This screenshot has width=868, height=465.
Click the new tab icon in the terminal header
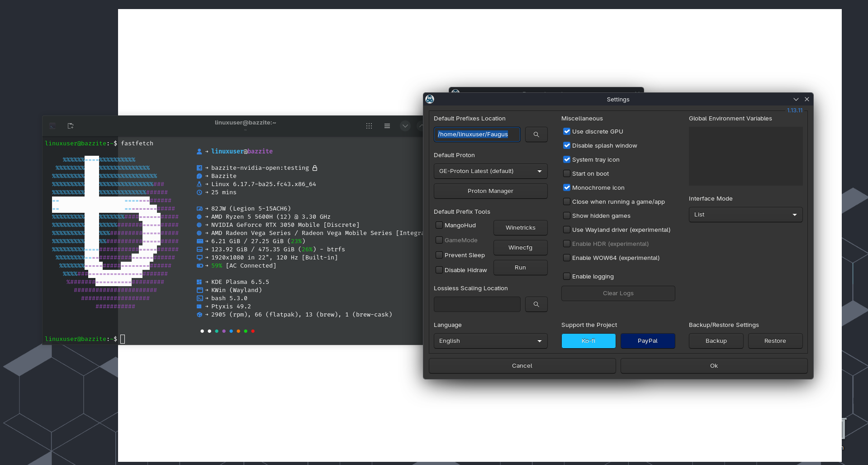click(x=71, y=126)
